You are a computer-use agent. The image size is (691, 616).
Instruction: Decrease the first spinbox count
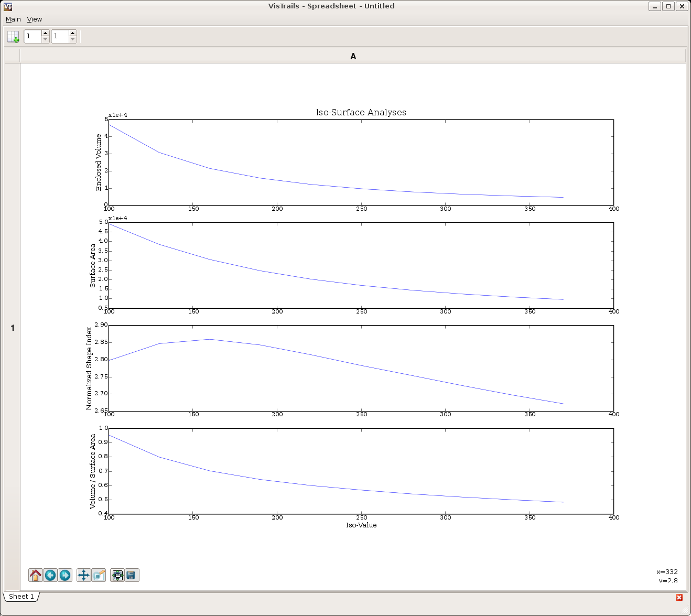click(x=45, y=40)
